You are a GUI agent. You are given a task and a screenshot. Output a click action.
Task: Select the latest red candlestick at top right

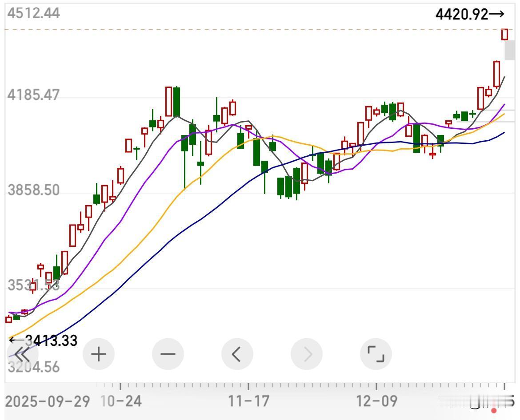click(505, 35)
